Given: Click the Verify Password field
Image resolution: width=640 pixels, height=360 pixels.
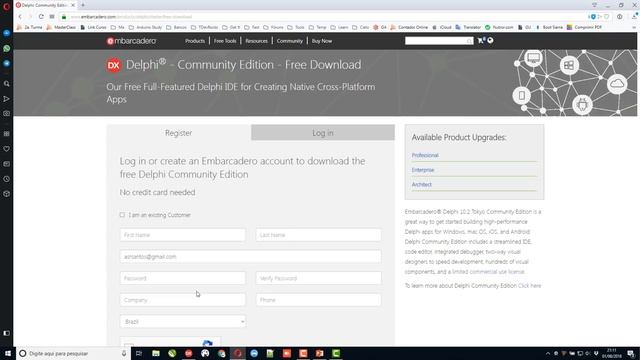Looking at the screenshot, I should coord(319,278).
